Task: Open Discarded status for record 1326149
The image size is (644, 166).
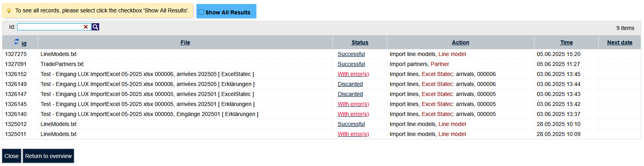Action: tap(350, 84)
